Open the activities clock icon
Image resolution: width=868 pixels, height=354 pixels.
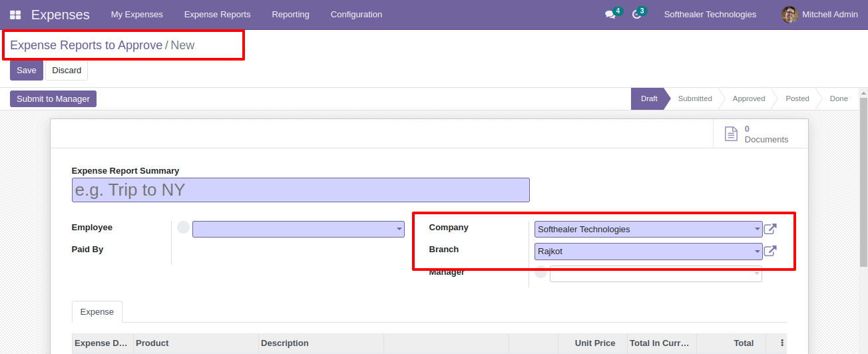point(636,15)
